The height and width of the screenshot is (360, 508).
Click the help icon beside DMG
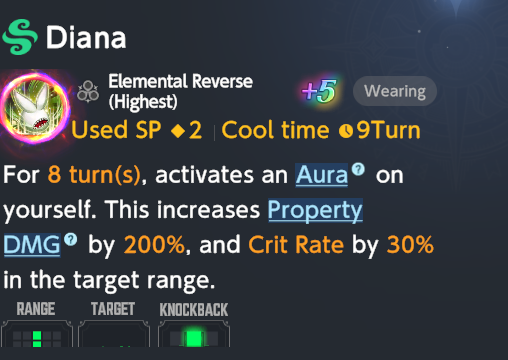point(71,239)
